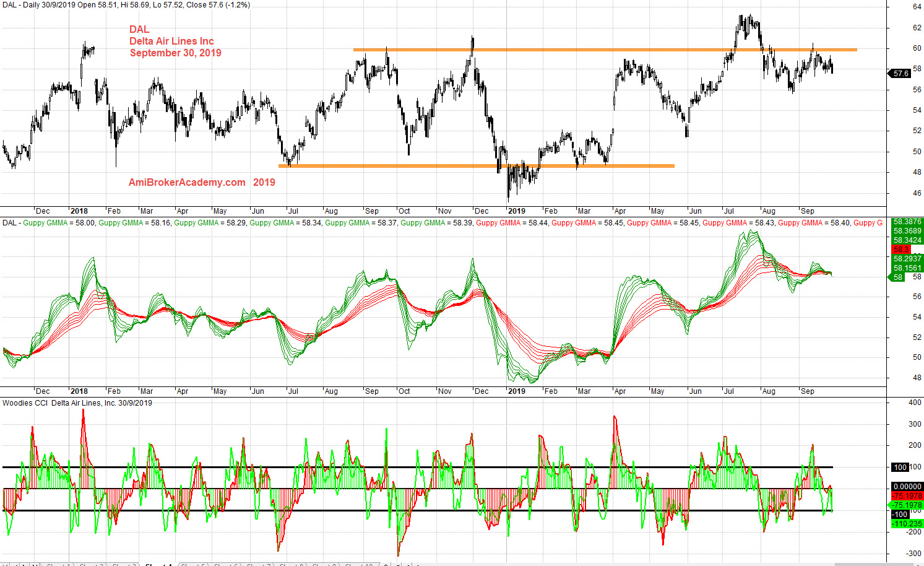
Task: Click the 'Guppy GMMA = 58.16' legend entry
Action: pyautogui.click(x=135, y=223)
